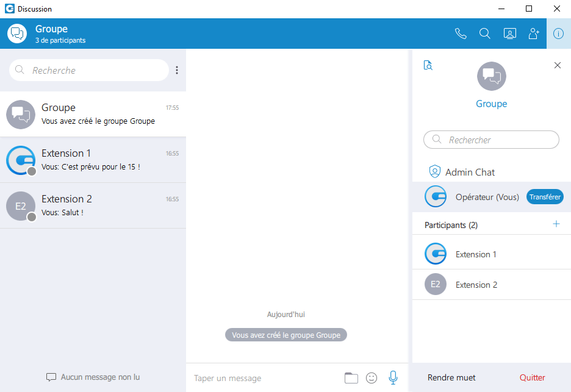Click the Discussion app icon in title bar
The width and height of the screenshot is (571, 392).
(x=10, y=9)
